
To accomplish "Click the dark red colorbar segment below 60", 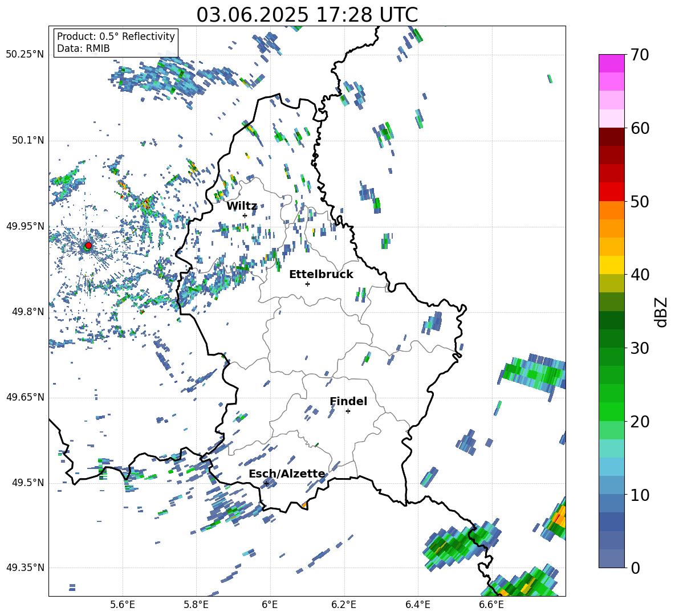I will click(611, 137).
